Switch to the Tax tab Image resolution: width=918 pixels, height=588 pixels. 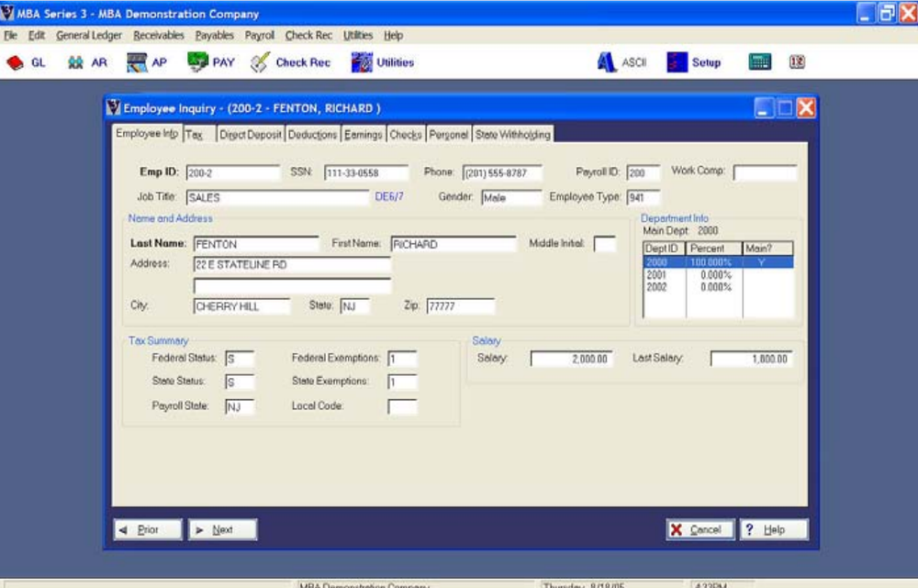click(x=198, y=135)
